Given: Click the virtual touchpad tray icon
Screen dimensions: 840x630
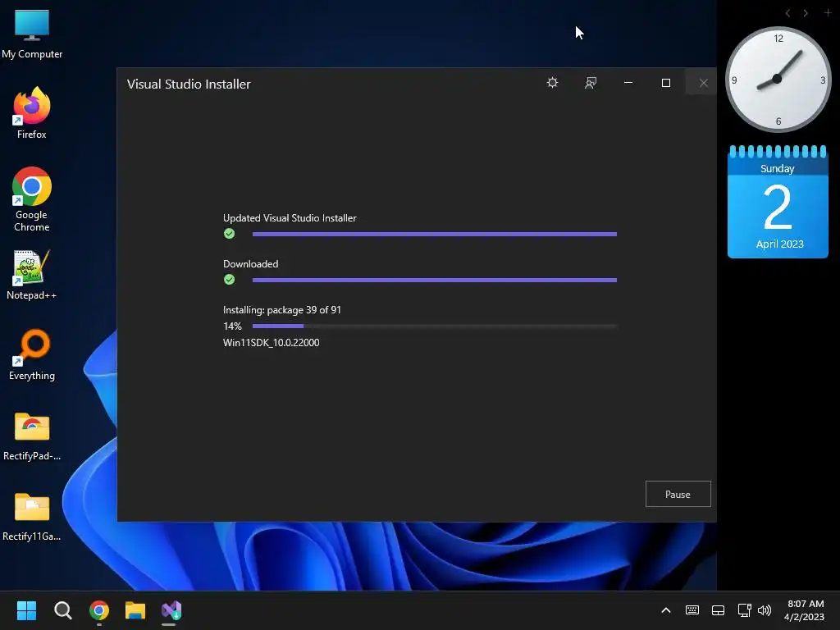Looking at the screenshot, I should (x=718, y=610).
